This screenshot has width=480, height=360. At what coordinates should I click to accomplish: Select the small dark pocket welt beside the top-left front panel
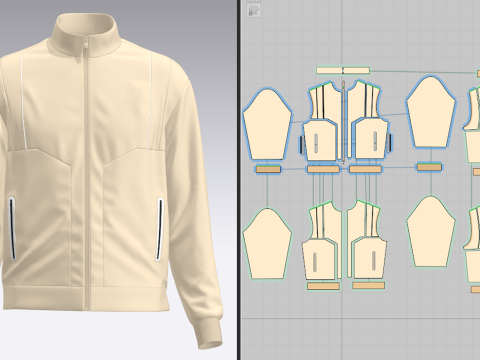[302, 145]
